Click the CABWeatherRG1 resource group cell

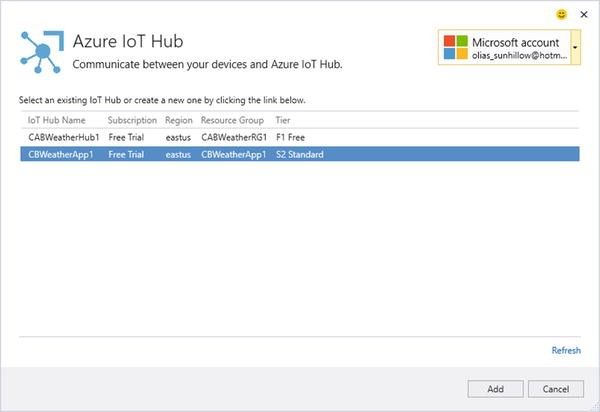(234, 137)
